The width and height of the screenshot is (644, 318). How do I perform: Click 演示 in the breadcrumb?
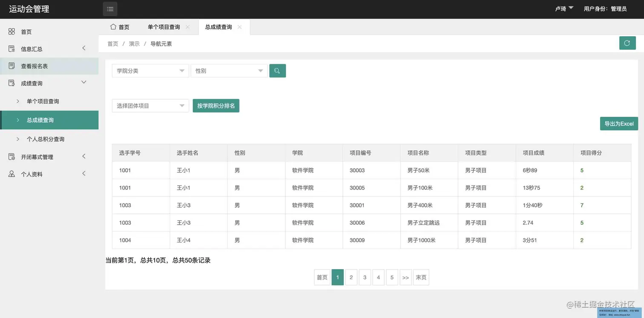pos(134,43)
